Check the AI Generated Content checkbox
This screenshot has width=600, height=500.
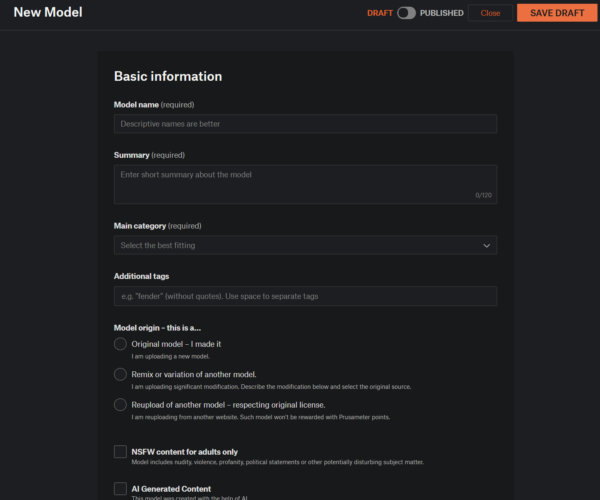pyautogui.click(x=120, y=489)
